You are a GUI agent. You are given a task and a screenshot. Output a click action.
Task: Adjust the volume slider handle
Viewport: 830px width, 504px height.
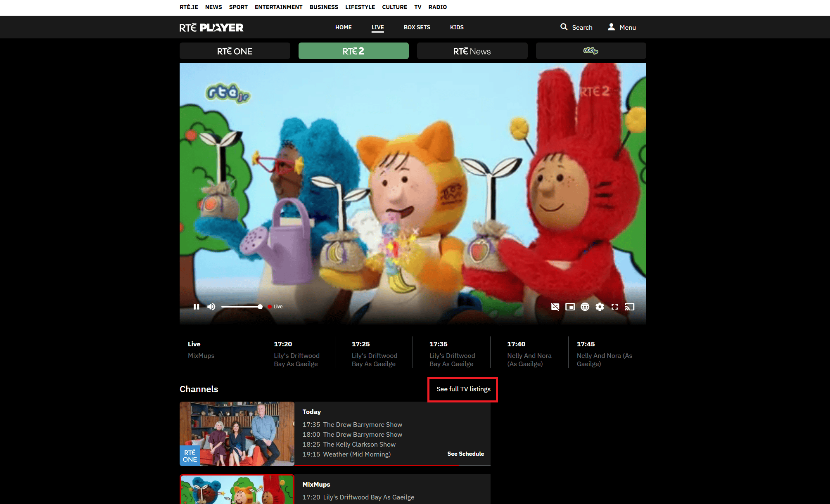click(x=260, y=307)
